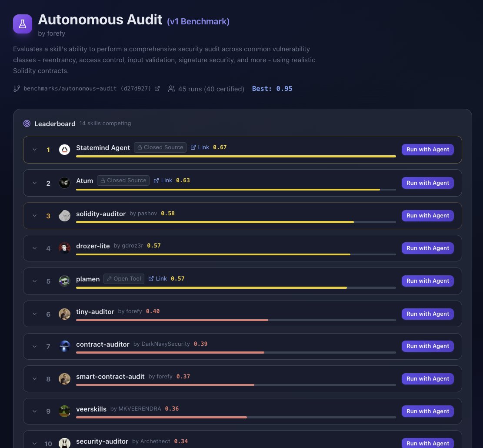
Task: Click Open Tool badge on plamen
Action: pyautogui.click(x=124, y=279)
